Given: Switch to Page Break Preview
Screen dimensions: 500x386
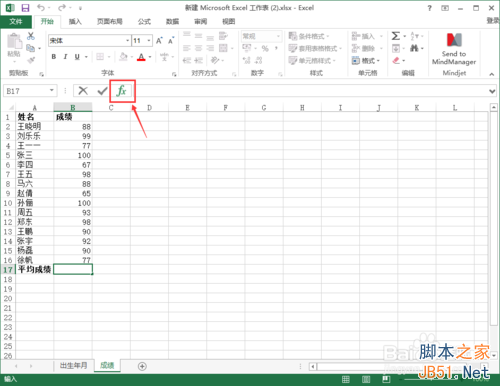Looking at the screenshot, I should tap(386, 379).
